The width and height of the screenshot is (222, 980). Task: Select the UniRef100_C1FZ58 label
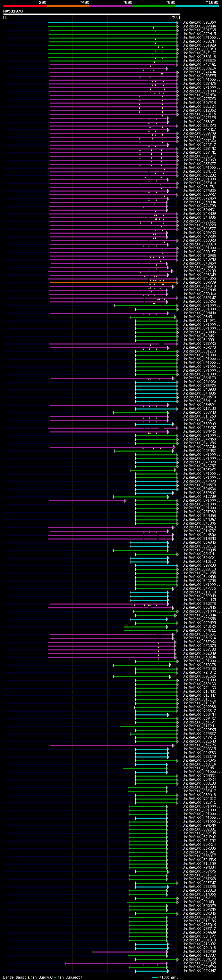199,416
